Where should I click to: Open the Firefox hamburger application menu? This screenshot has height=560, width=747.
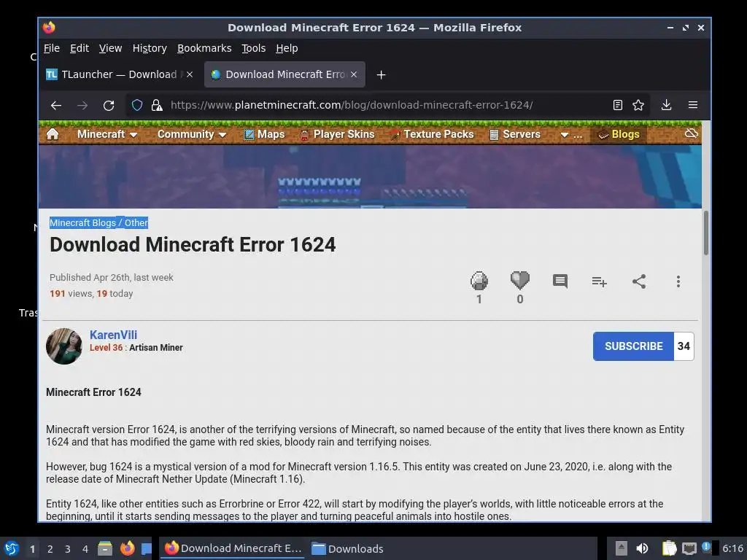(693, 105)
